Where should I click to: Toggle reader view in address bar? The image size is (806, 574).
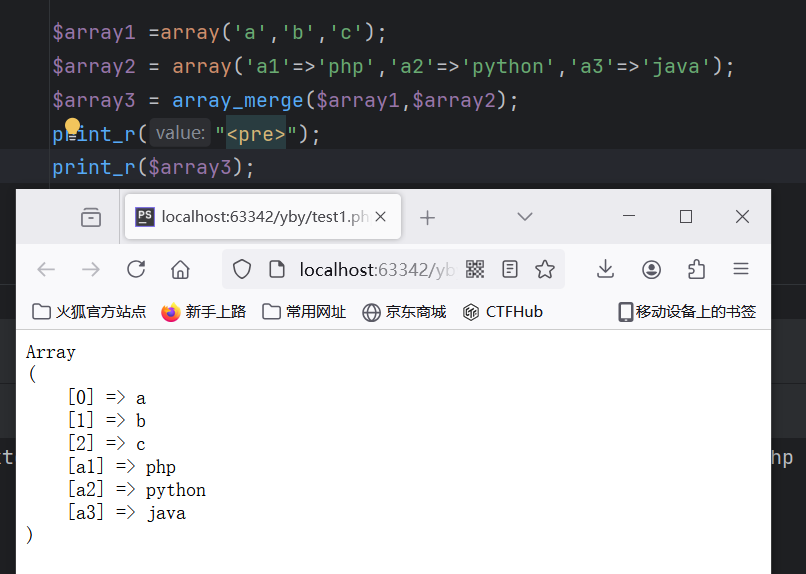(x=510, y=269)
